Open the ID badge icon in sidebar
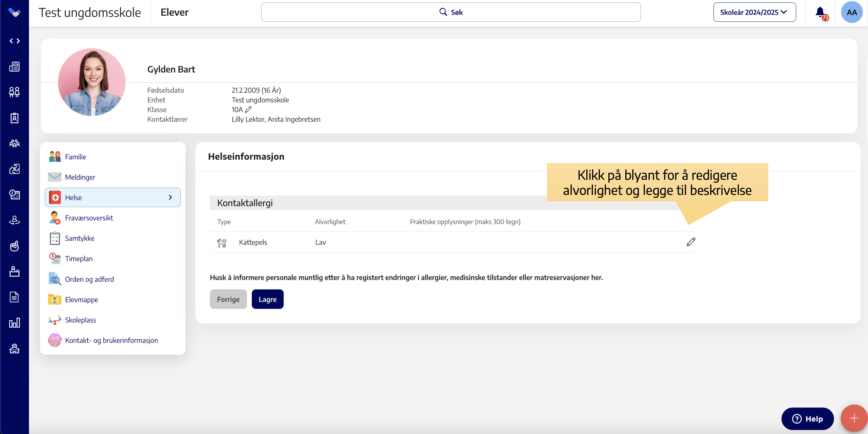The height and width of the screenshot is (434, 868). (15, 118)
